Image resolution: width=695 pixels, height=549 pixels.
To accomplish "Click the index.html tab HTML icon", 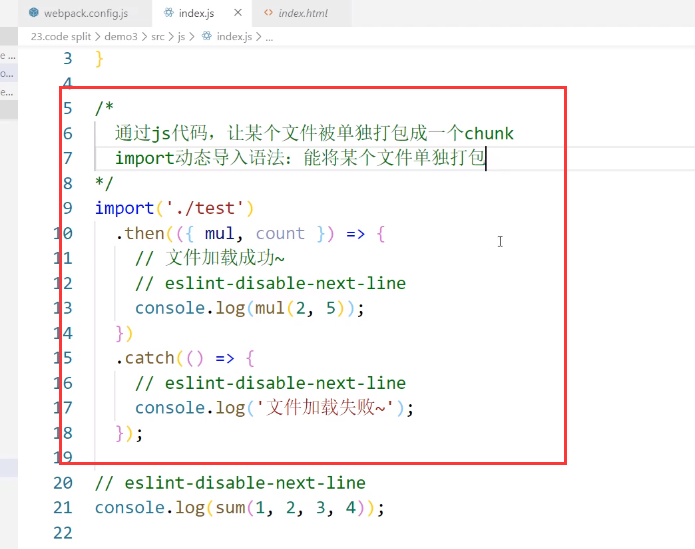I will tap(267, 14).
